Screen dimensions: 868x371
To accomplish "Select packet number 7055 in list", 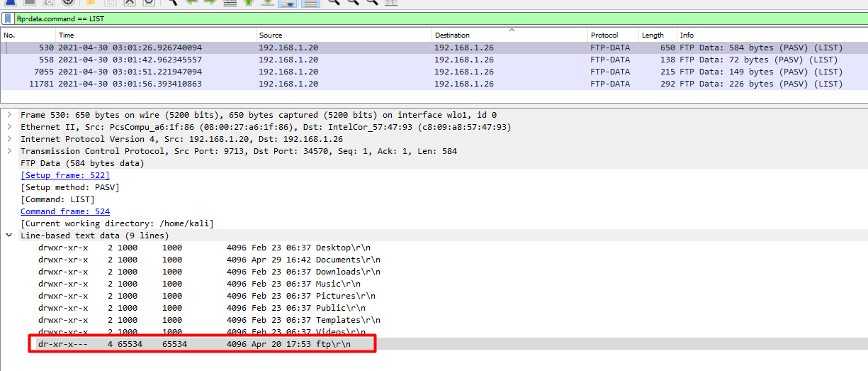I will tap(425, 72).
